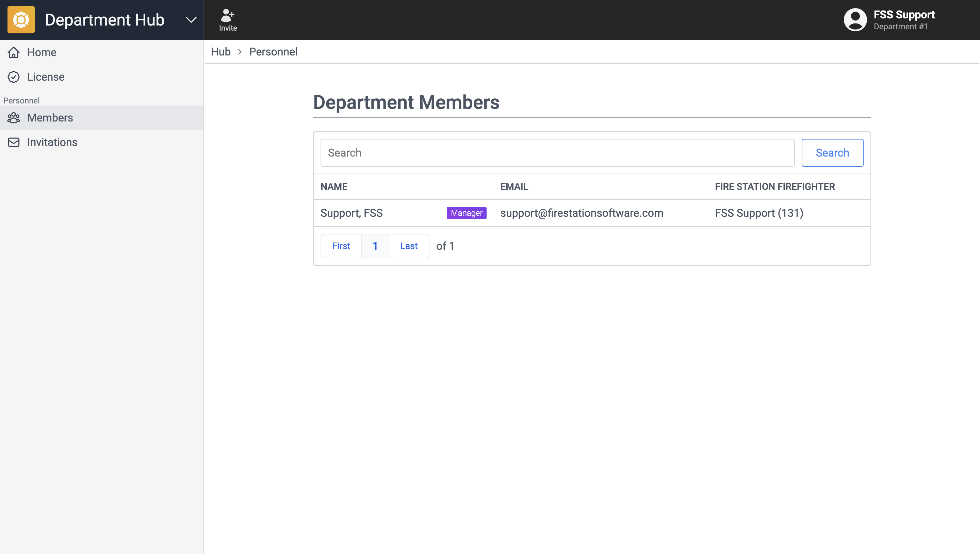Viewport: 980px width, 554px height.
Task: Go to the Invitations page
Action: [52, 142]
